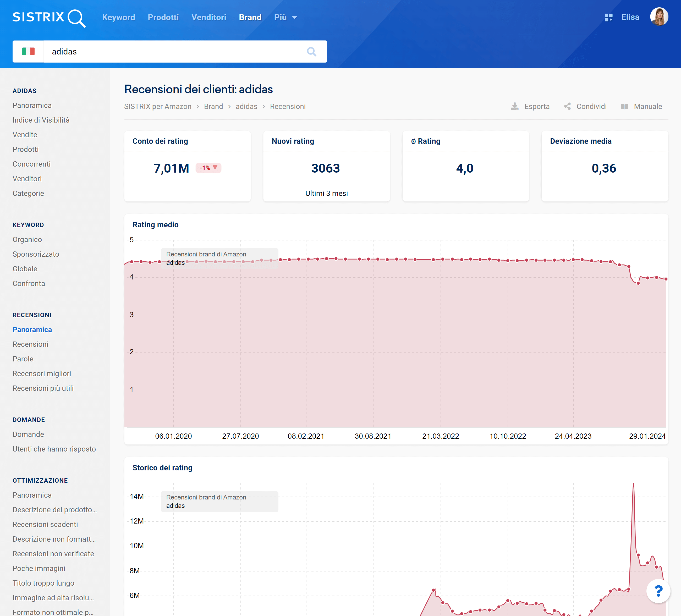Click the Share/Condividi icon

coord(568,106)
